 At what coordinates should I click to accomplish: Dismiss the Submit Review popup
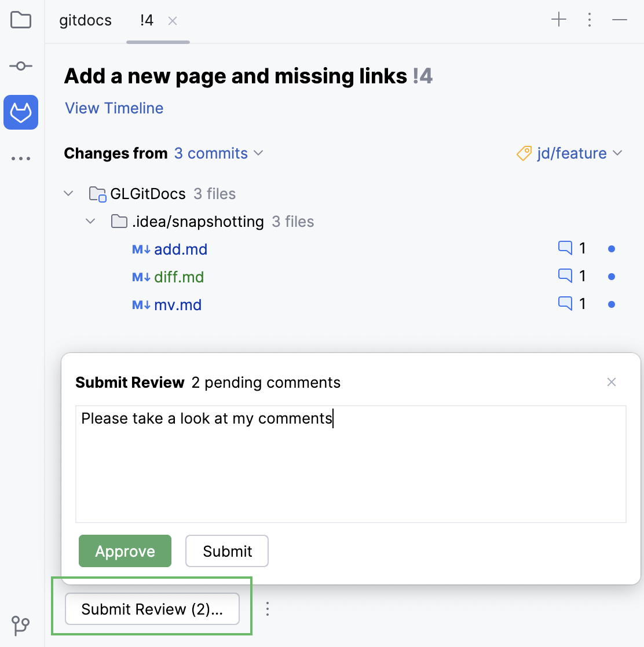click(x=612, y=382)
